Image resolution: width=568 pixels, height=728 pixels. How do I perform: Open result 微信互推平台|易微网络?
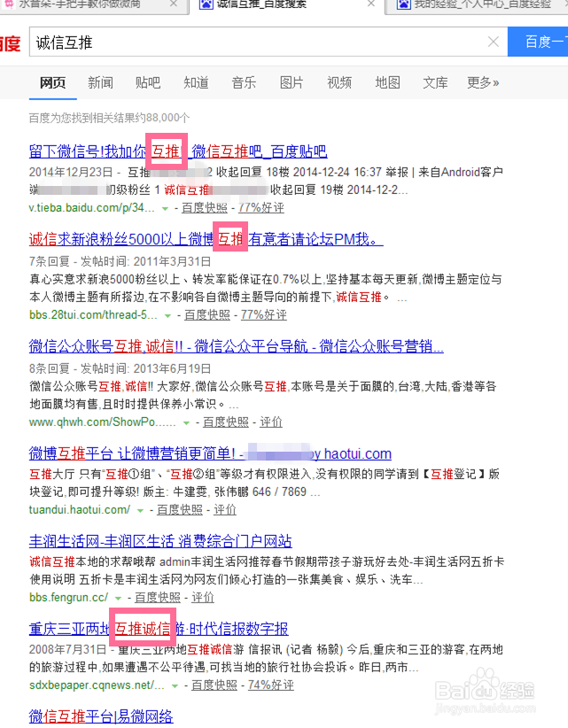pyautogui.click(x=101, y=716)
